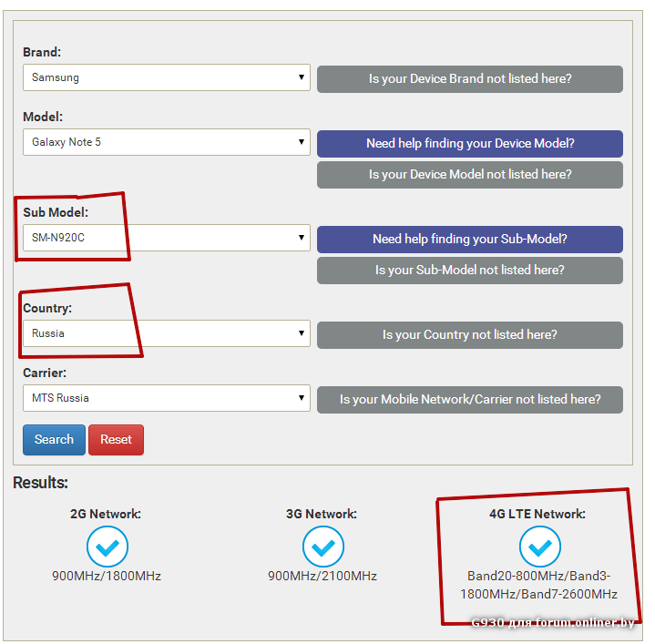
Task: Open the Brand dropdown showing Samsung
Action: tap(167, 77)
